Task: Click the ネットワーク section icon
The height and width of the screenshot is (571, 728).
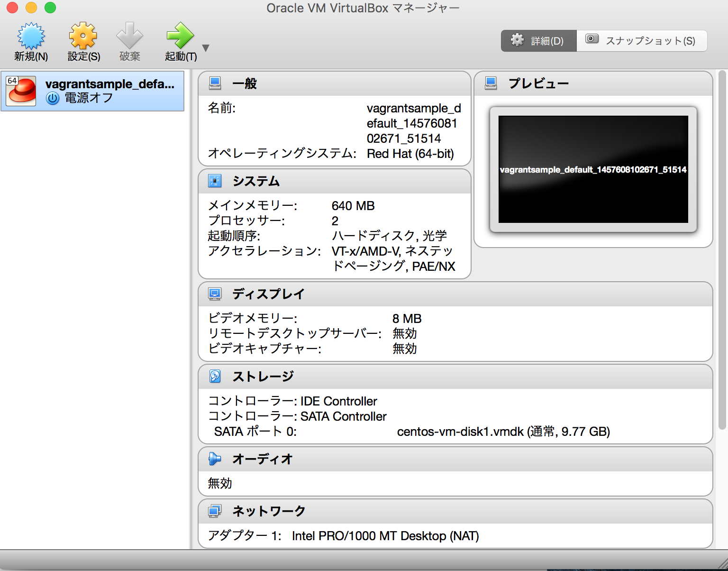Action: 216,511
